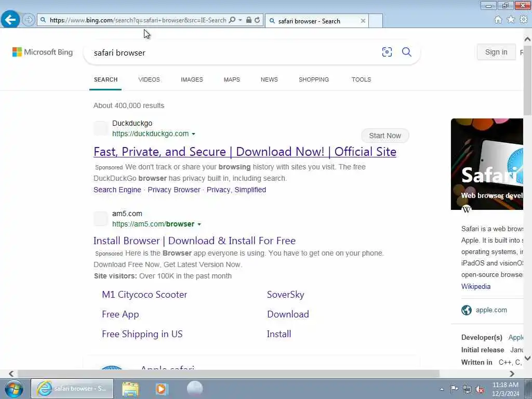Image resolution: width=532 pixels, height=399 pixels.
Task: Click Internet Explorer taskbar button
Action: pyautogui.click(x=73, y=389)
